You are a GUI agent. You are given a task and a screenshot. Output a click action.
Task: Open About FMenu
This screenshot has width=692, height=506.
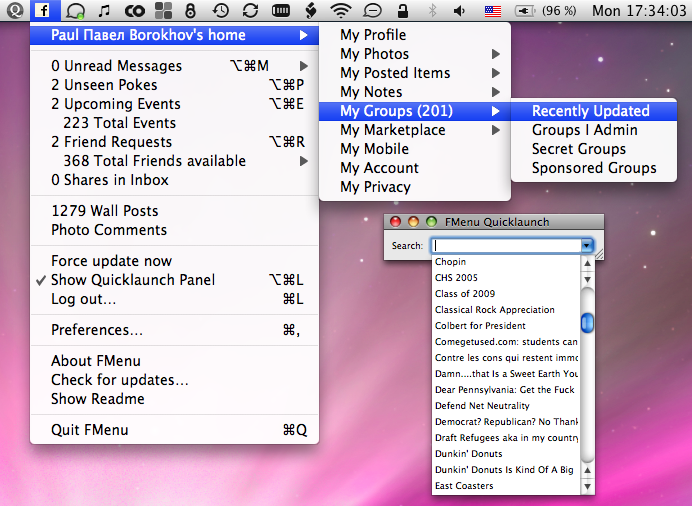click(x=174, y=360)
